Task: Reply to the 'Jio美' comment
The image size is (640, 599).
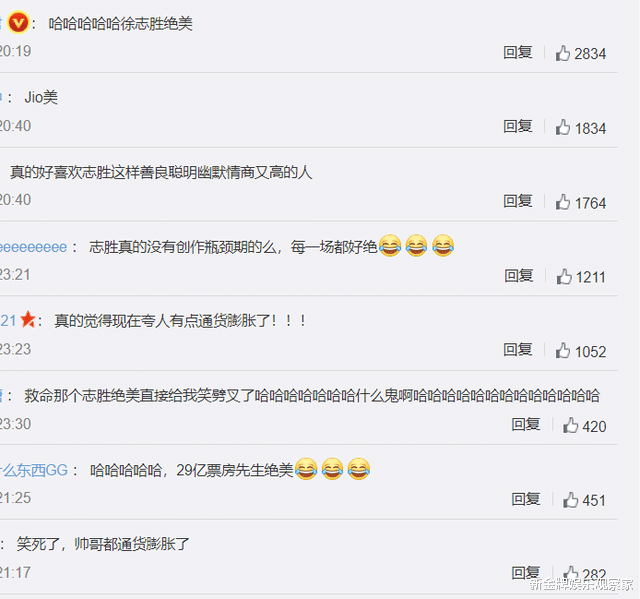Action: tap(518, 126)
